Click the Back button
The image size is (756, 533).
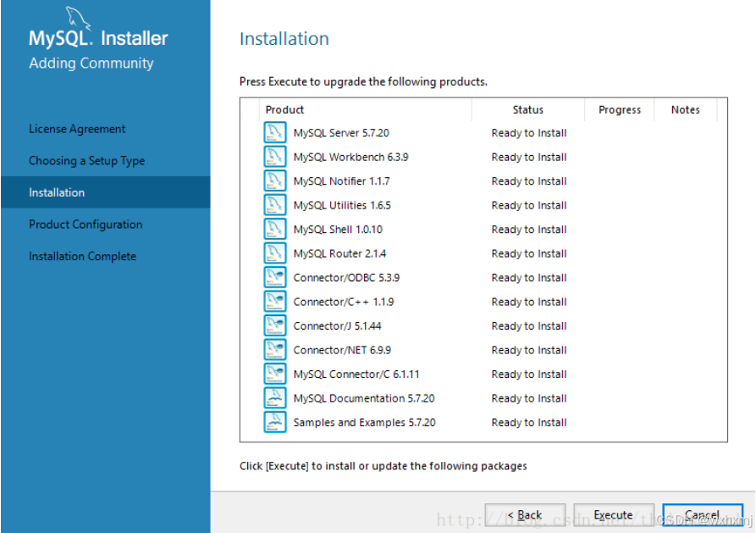(x=525, y=515)
